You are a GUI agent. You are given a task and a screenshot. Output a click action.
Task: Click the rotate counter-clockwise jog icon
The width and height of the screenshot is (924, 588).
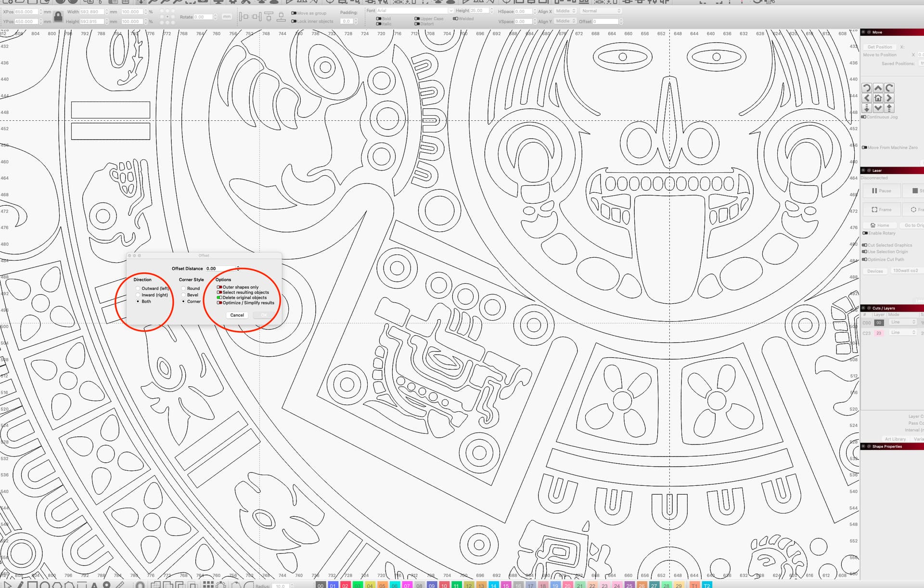(867, 88)
